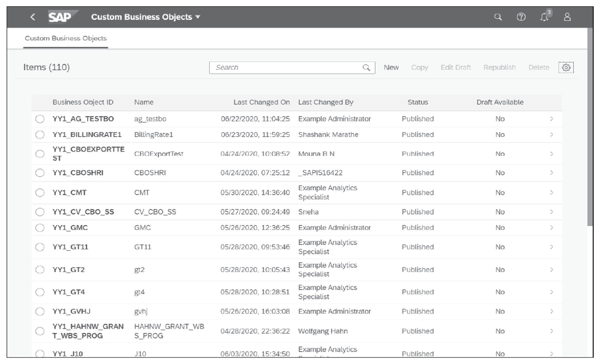Click the vertical scrollbar thumb
The image size is (601, 364).
tap(590, 127)
